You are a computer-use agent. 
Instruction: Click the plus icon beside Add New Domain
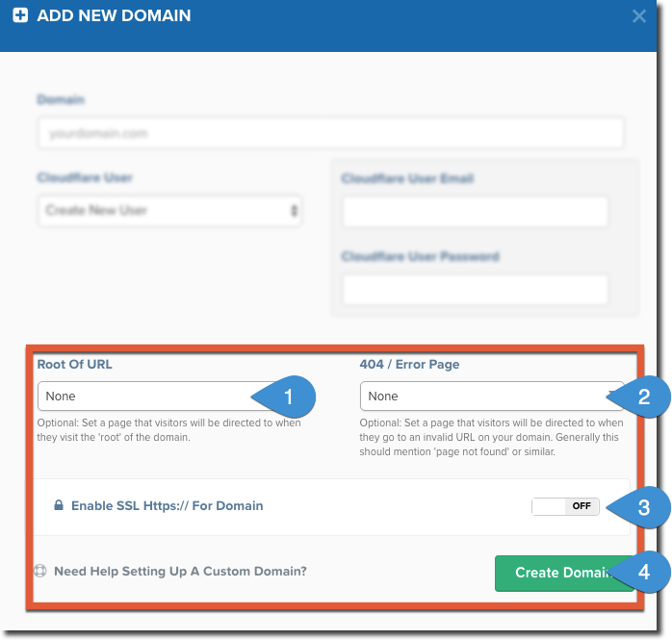20,15
